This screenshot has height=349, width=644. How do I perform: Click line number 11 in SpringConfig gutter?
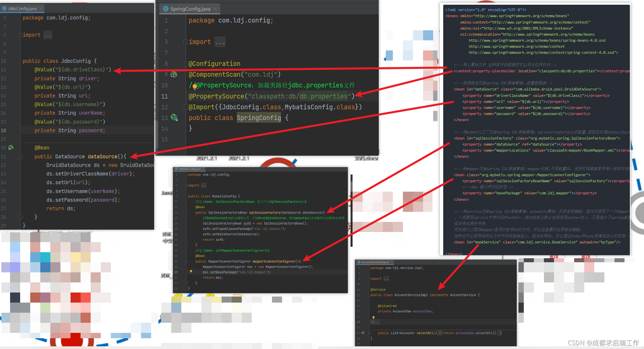tap(165, 96)
